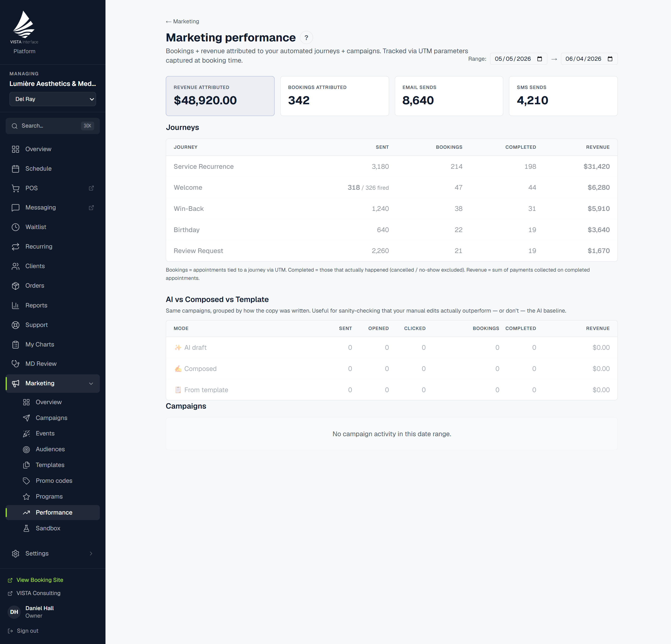Select the SMS Sends card
The width and height of the screenshot is (671, 644).
click(x=563, y=96)
